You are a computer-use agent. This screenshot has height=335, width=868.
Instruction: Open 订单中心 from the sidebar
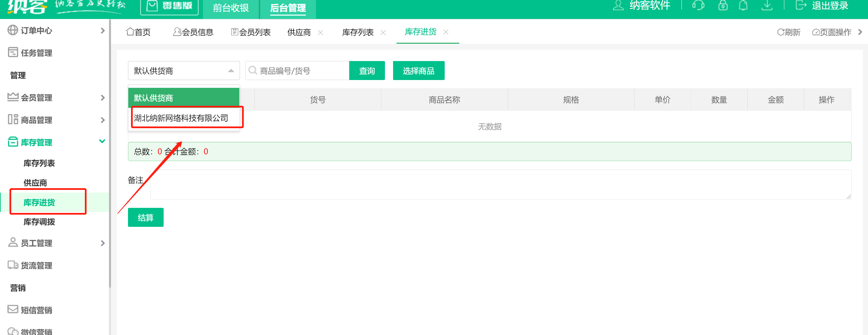click(36, 31)
